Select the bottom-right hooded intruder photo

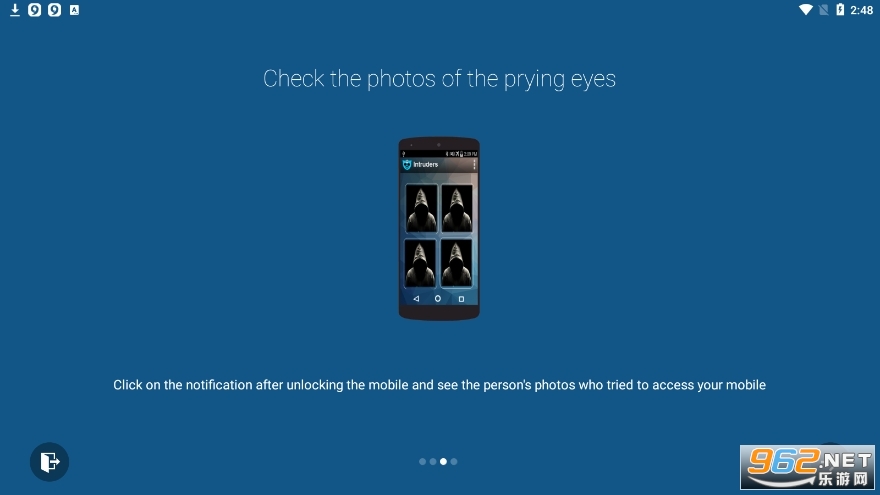pos(456,263)
